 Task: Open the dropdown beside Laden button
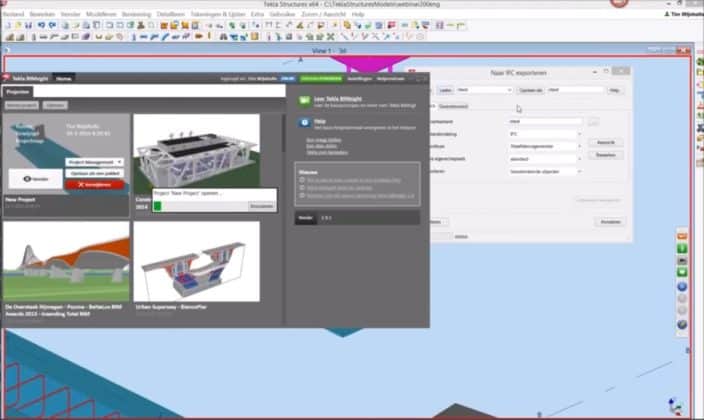click(484, 90)
